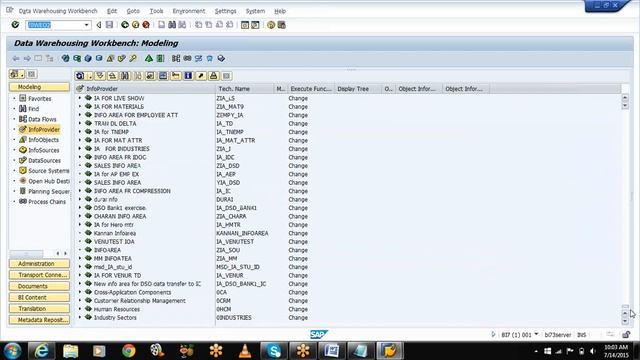This screenshot has width=640, height=360.
Task: Click the yellow Help icon in standard toolbar
Action: pyautogui.click(x=271, y=25)
